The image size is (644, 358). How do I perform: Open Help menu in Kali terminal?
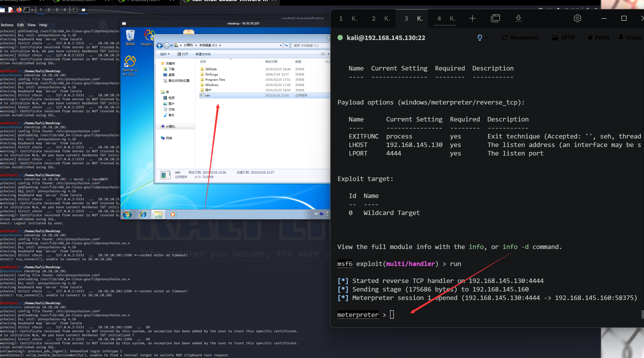(x=43, y=25)
